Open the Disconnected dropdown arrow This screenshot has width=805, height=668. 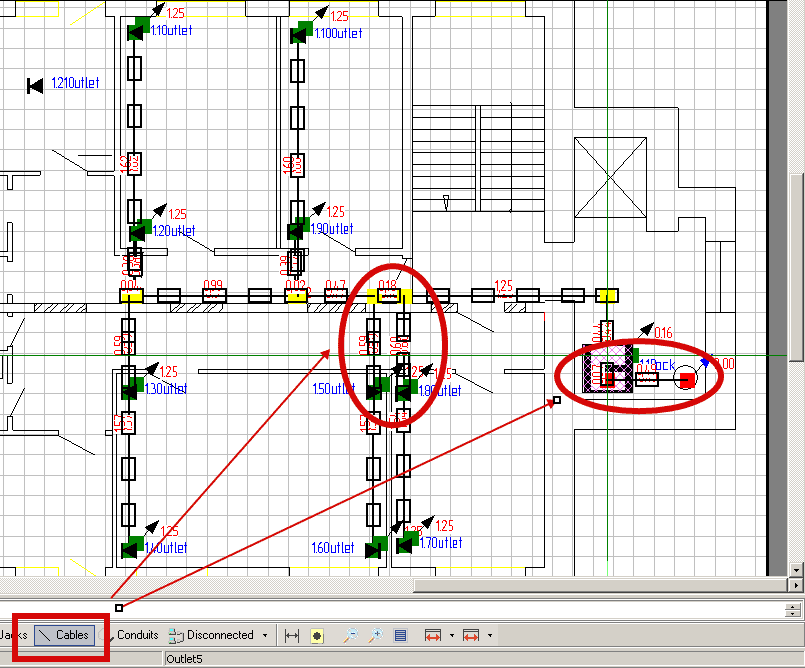265,635
